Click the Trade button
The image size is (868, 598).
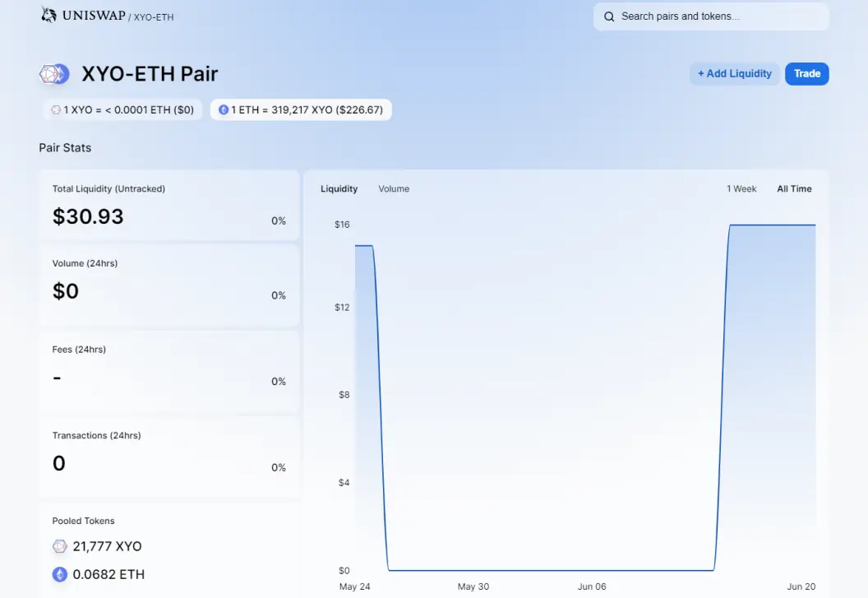point(806,74)
